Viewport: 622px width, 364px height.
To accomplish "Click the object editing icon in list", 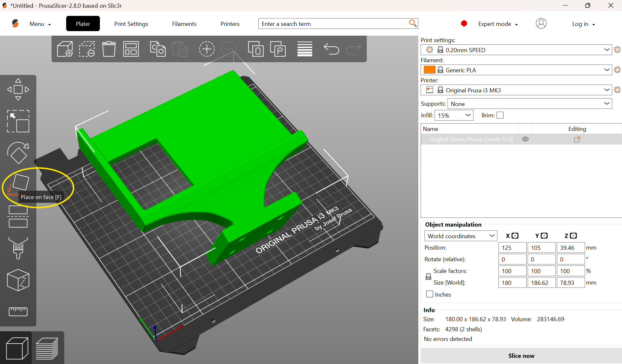I will pos(577,139).
